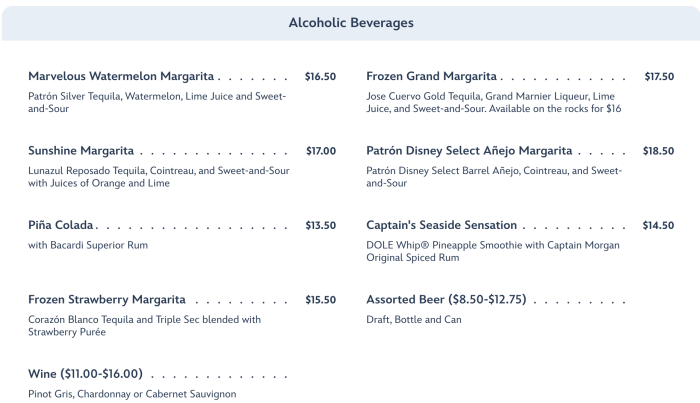Select the Patrón Disney Select Añejo Margarita title
This screenshot has height=403, width=700.
tap(469, 151)
